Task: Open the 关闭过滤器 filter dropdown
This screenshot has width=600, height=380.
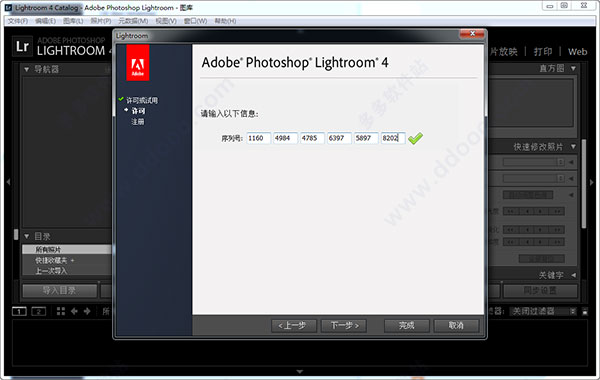Action: [x=544, y=311]
